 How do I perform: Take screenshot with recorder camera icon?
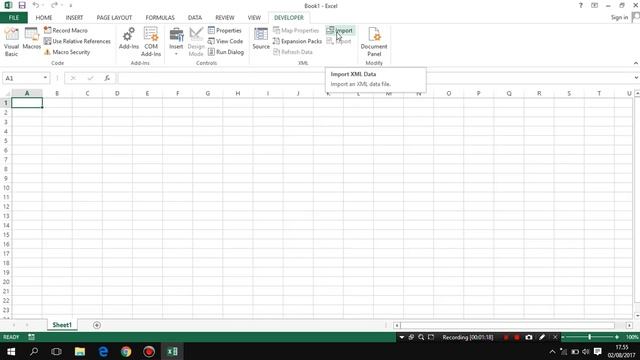point(529,337)
